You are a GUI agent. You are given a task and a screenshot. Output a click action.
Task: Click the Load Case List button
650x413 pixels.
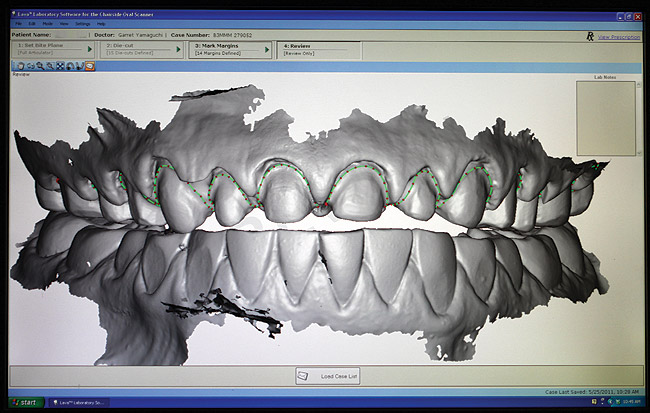tap(327, 376)
